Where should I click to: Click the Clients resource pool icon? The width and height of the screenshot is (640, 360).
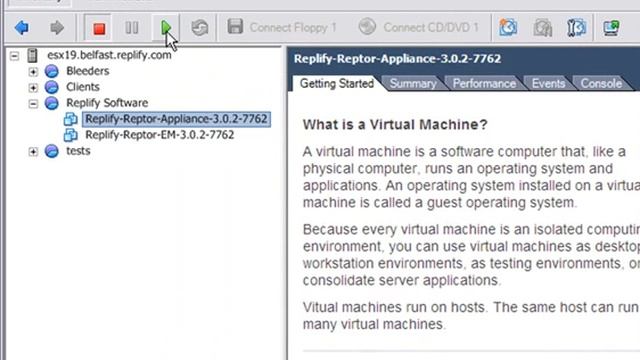(51, 87)
